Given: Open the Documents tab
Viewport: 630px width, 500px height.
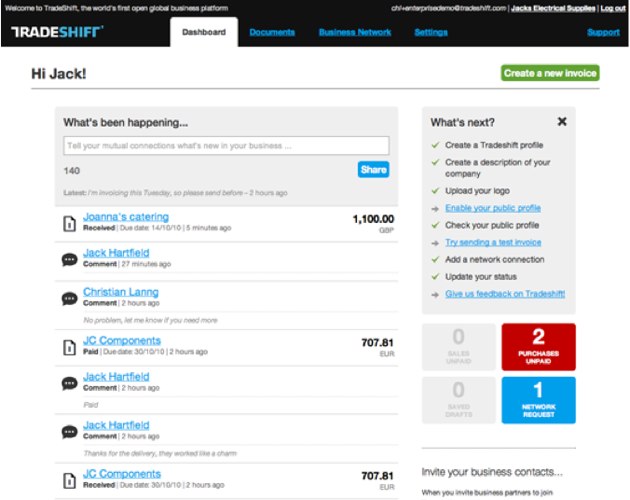Looking at the screenshot, I should pyautogui.click(x=272, y=32).
